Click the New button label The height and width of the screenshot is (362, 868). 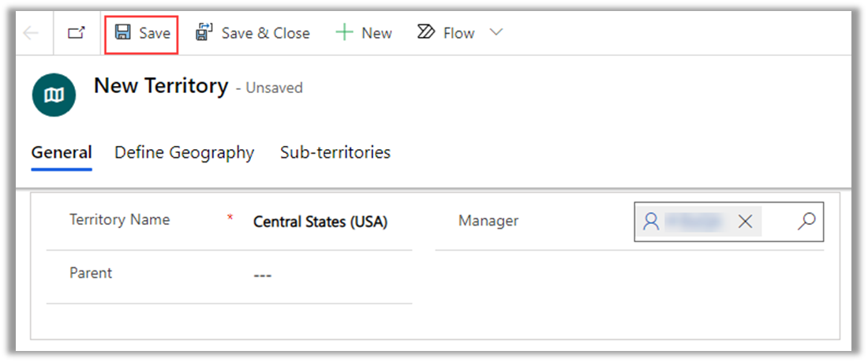(376, 33)
